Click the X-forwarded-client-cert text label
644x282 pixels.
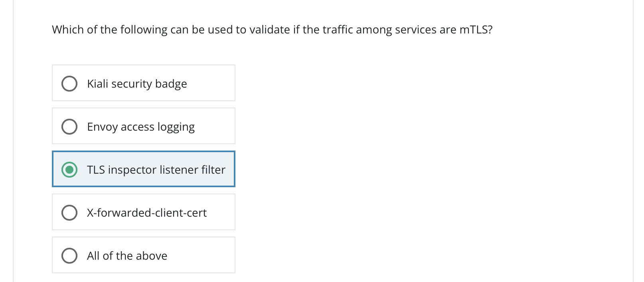[x=147, y=213]
